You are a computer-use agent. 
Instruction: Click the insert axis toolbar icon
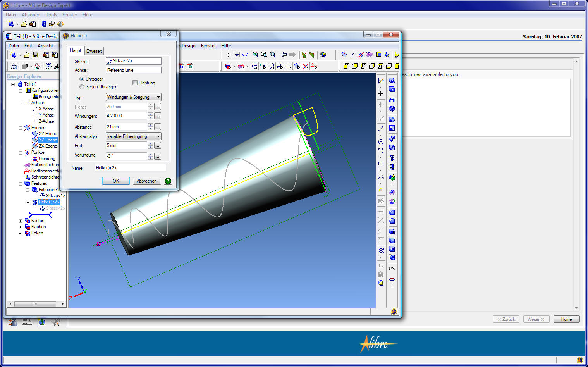(352, 55)
